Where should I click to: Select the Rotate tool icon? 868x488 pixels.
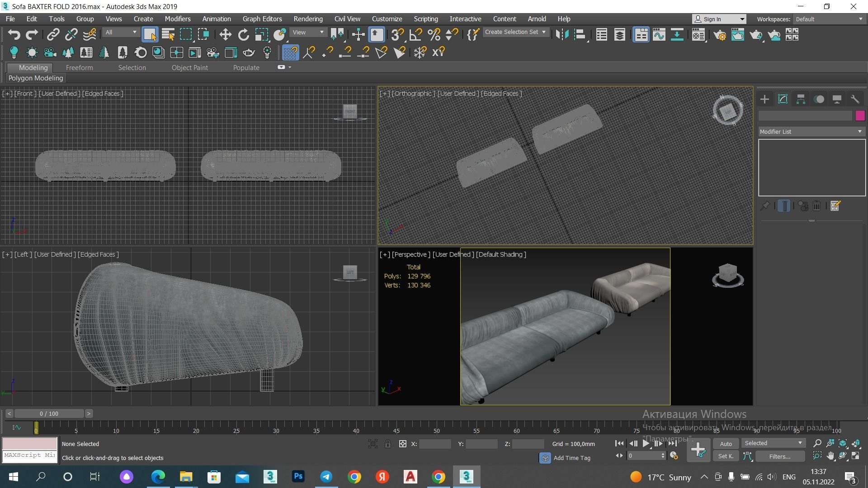click(x=243, y=35)
